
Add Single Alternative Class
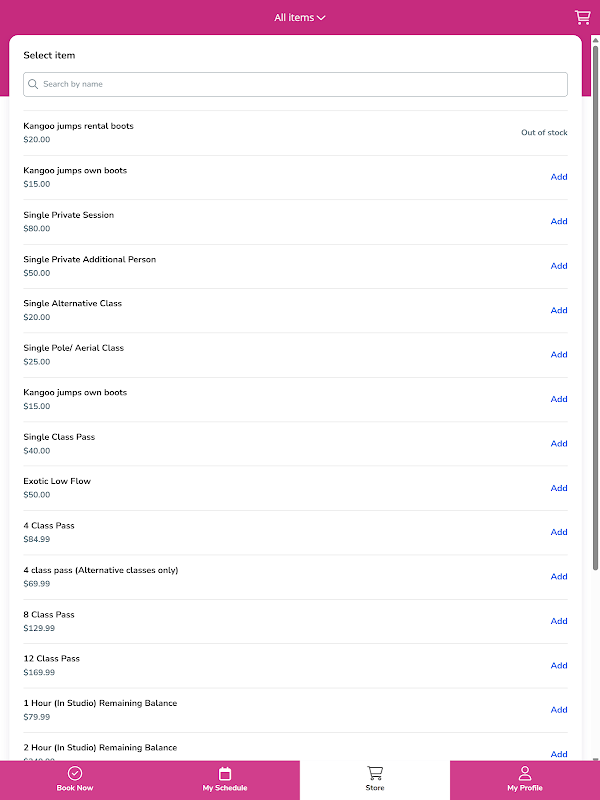(559, 310)
